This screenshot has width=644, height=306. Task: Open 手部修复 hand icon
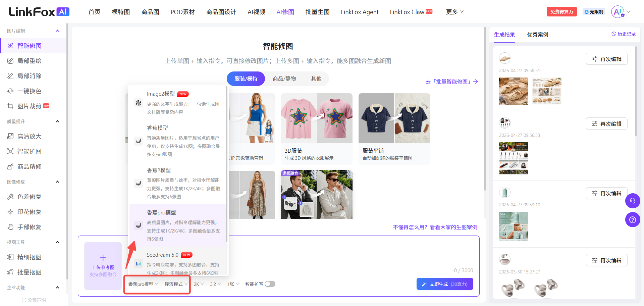10,227
